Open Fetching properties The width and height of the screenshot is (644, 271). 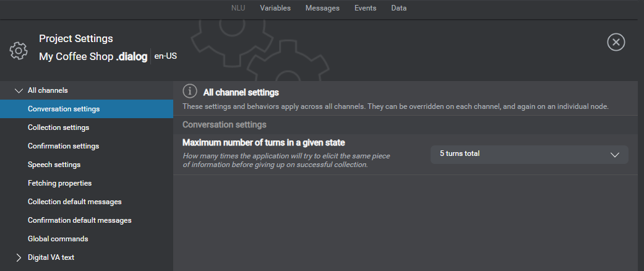59,183
